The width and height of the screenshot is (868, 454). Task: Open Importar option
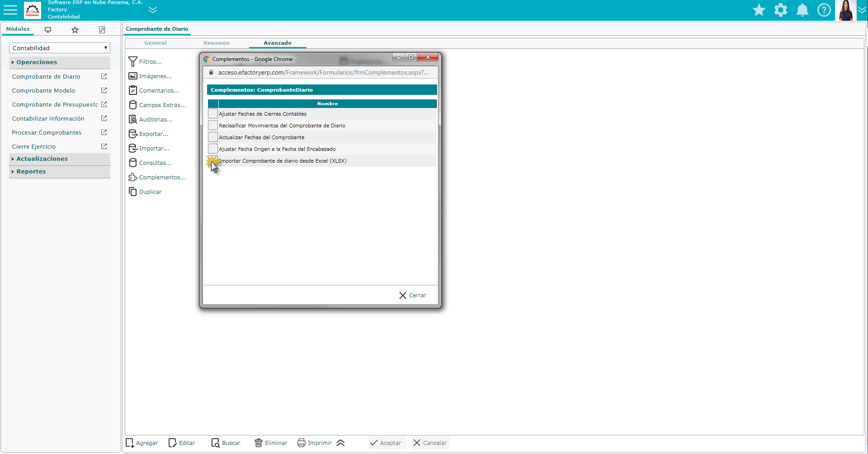[x=149, y=149]
